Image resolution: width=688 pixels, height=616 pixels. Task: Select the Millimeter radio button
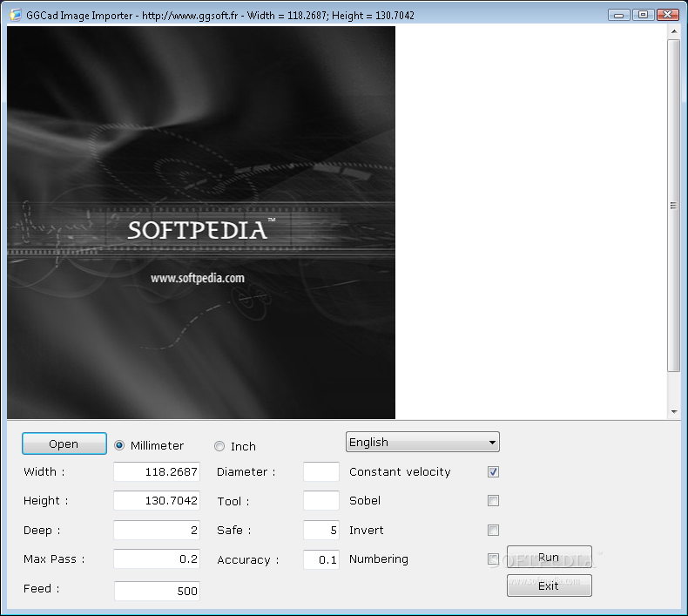(119, 445)
